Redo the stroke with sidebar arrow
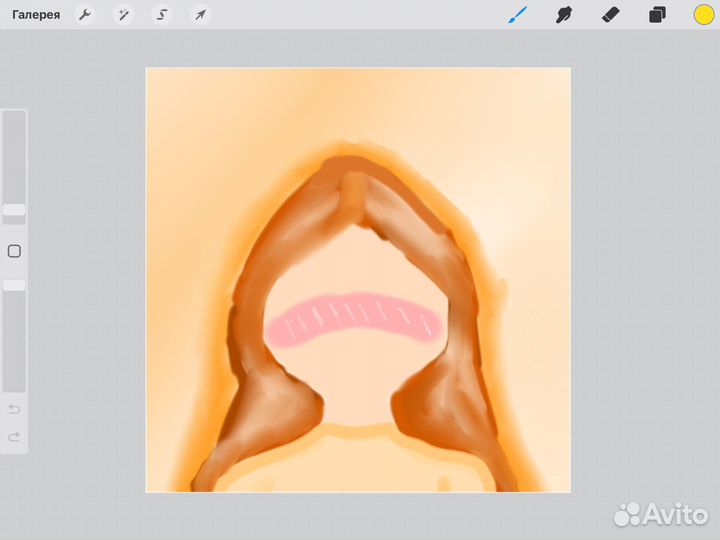 pos(14,437)
